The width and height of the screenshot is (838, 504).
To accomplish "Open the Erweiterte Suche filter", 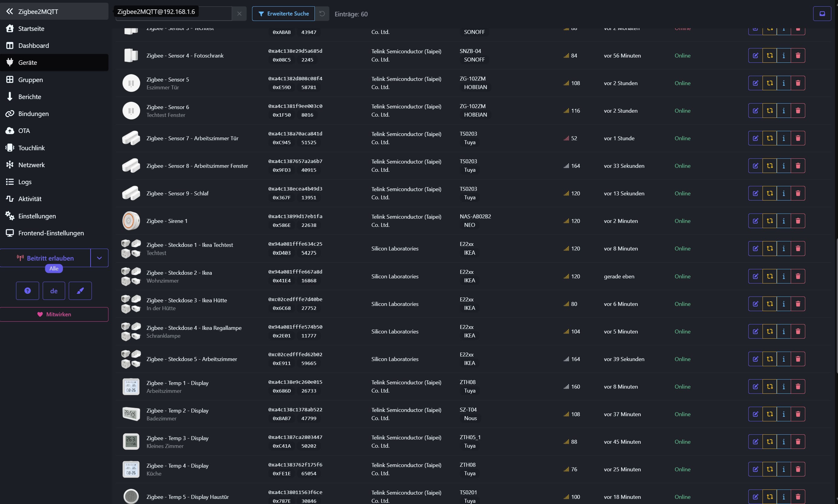I will click(x=283, y=14).
